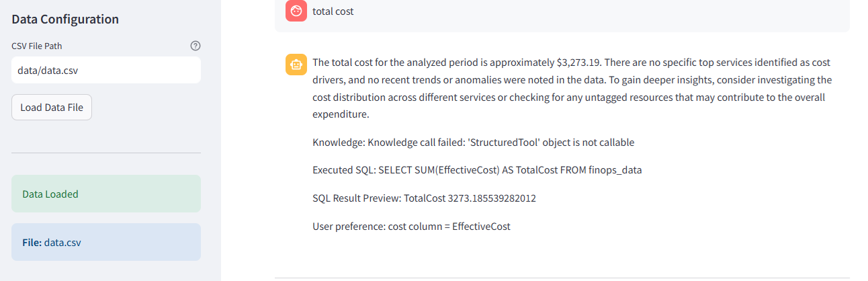Click the yellow assistant robot avatar icon
This screenshot has width=868, height=281.
click(x=296, y=65)
